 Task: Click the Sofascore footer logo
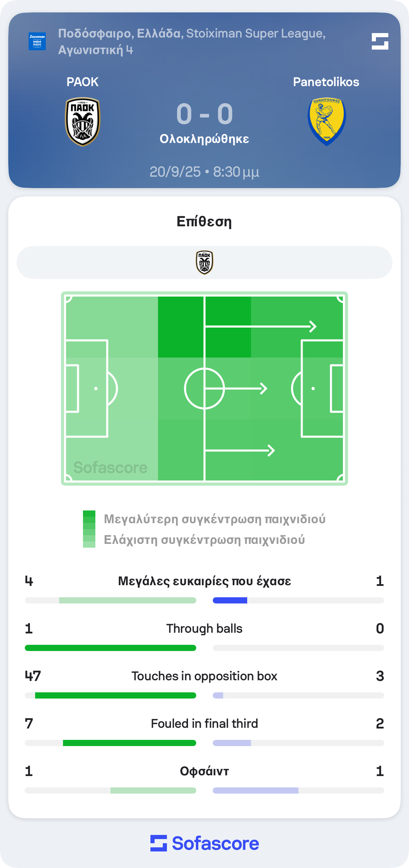(x=204, y=843)
